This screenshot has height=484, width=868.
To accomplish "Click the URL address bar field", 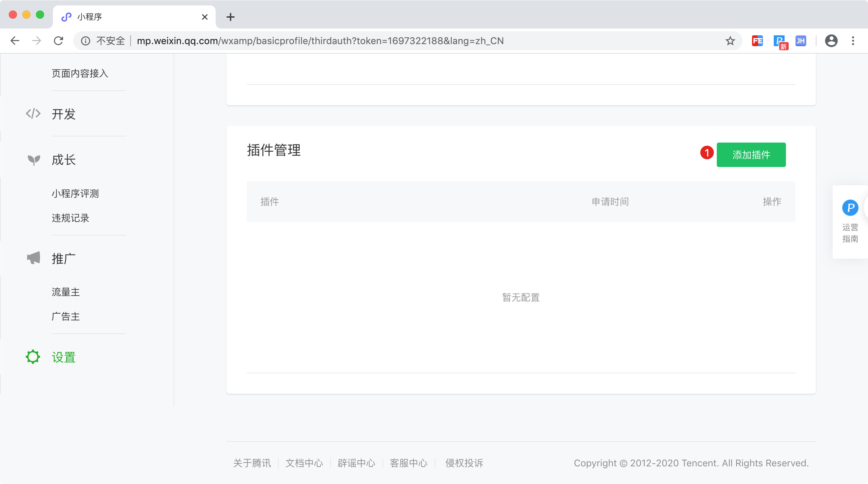I will (x=407, y=41).
